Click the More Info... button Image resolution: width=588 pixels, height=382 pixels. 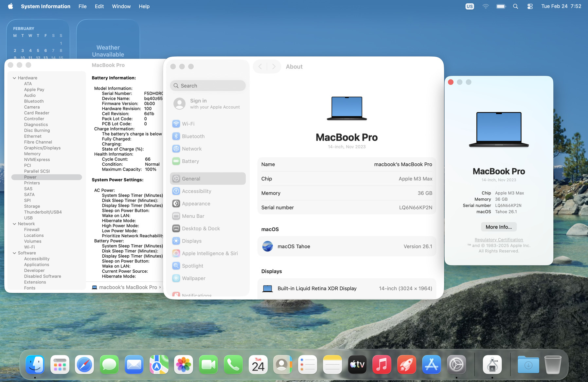(498, 227)
